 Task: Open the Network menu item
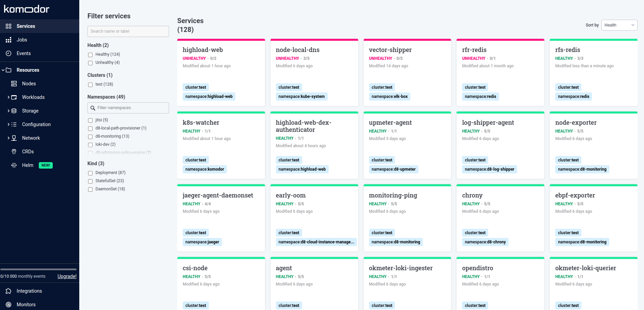(x=31, y=138)
